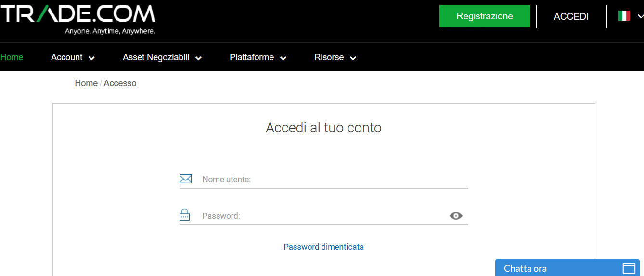Click the chat window icon on Chatta ora
This screenshot has height=276, width=644.
629,268
